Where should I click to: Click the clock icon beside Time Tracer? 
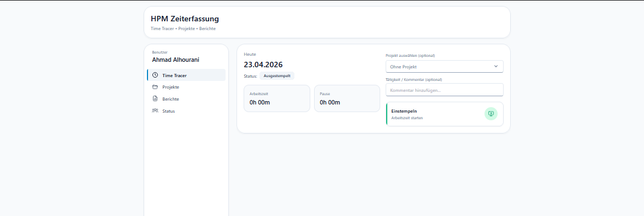coord(155,75)
